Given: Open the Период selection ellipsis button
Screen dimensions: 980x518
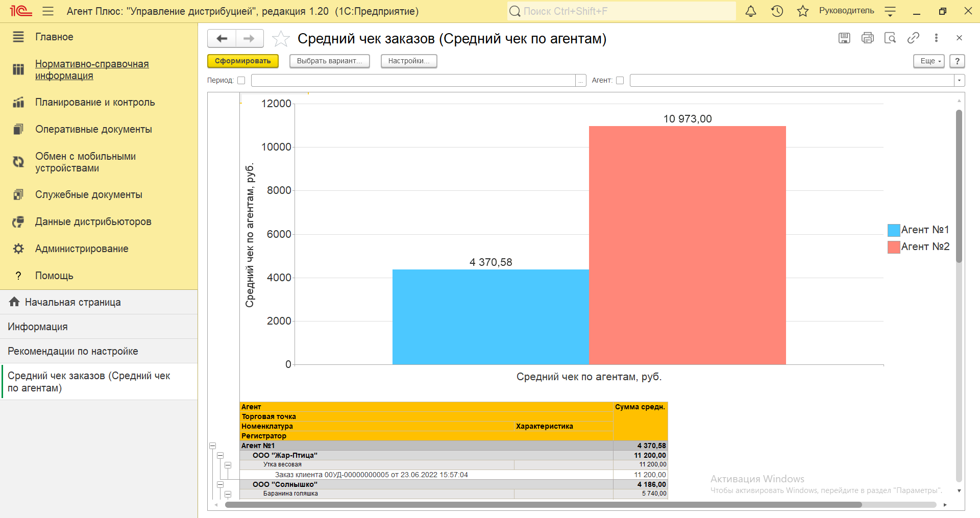Looking at the screenshot, I should click(580, 80).
